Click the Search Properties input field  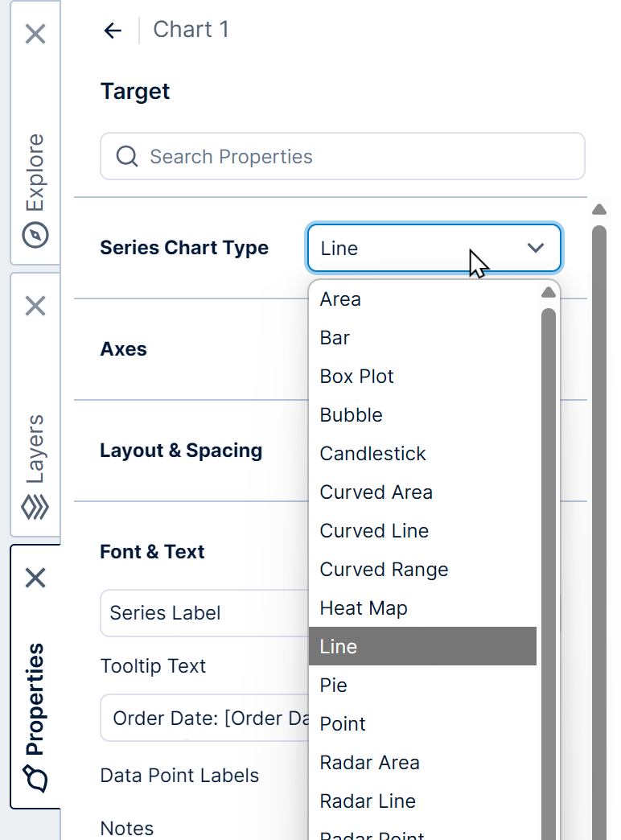[x=322, y=156]
